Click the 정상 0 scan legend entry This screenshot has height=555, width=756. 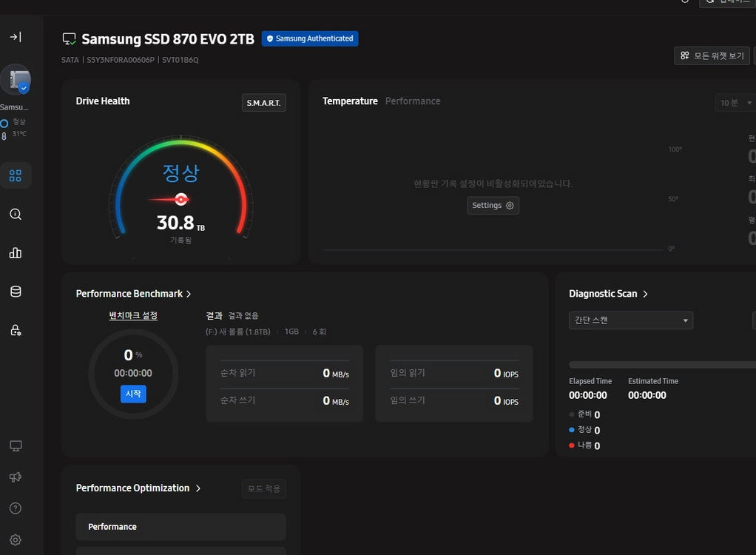[x=584, y=430]
